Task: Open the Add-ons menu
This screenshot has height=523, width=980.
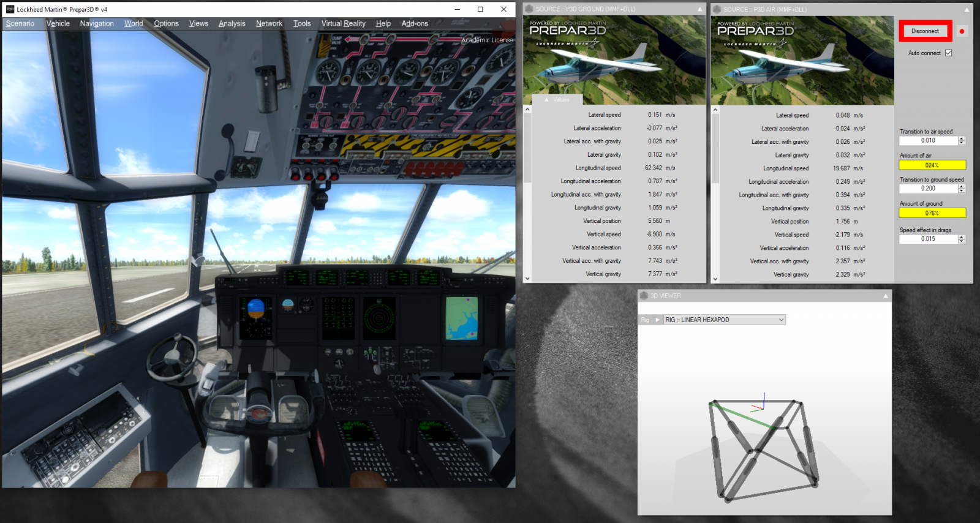Action: pyautogui.click(x=415, y=23)
